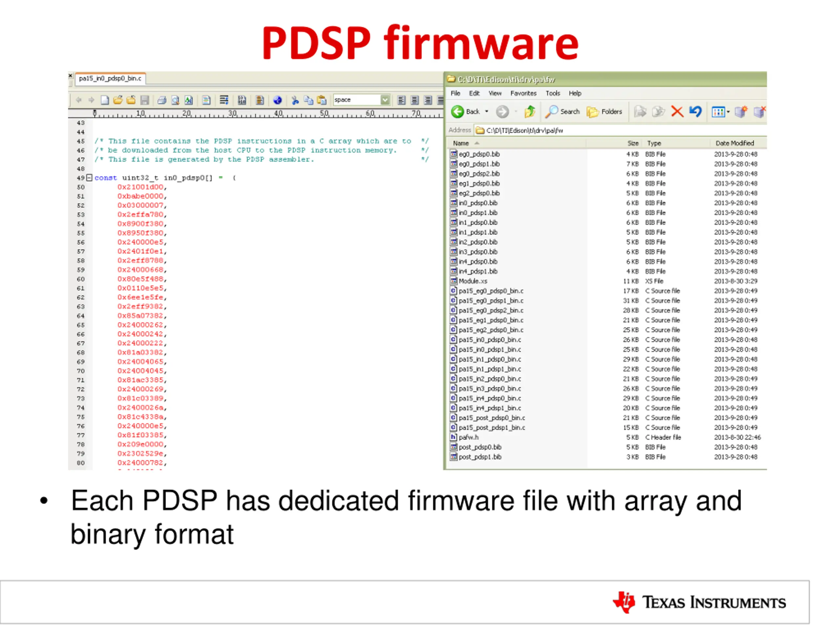The width and height of the screenshot is (840, 630).
Task: Click the blue globe browser icon
Action: click(x=278, y=100)
